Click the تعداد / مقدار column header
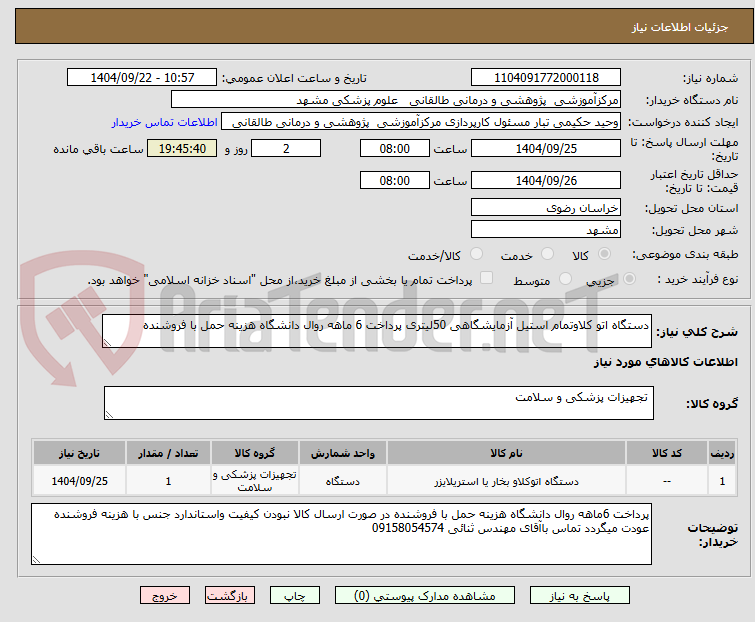 [168, 453]
